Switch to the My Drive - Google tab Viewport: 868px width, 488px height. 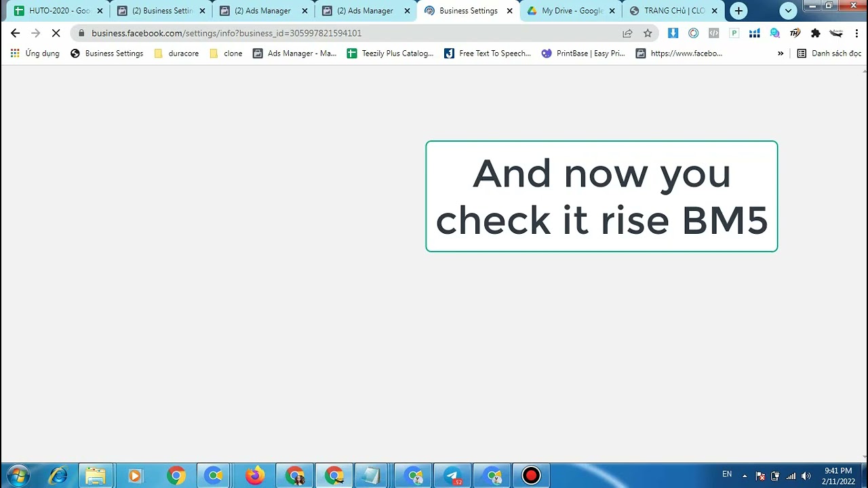tap(571, 11)
